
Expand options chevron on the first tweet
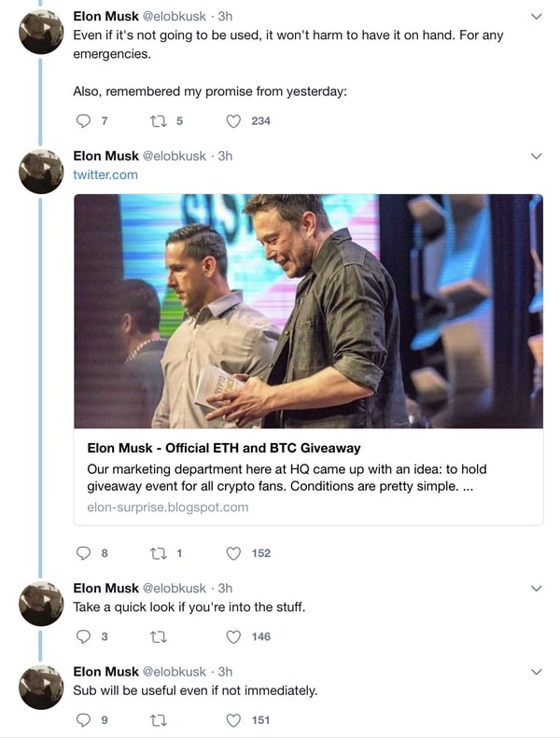click(x=536, y=18)
